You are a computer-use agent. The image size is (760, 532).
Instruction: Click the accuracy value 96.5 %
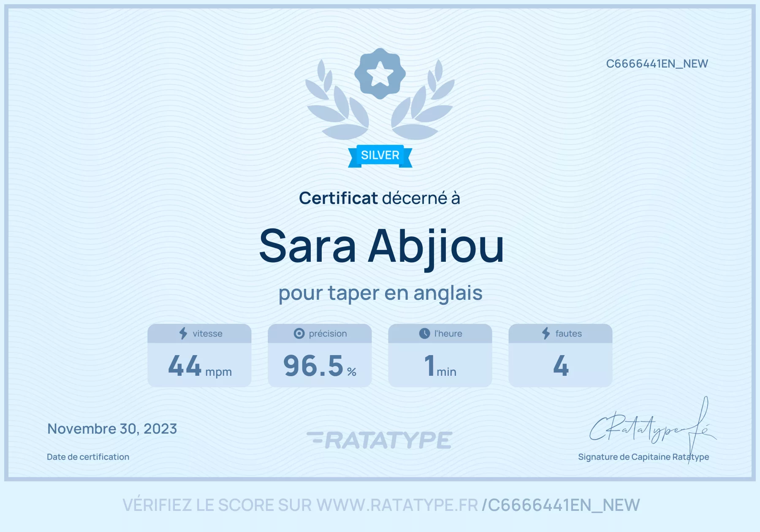coord(320,366)
